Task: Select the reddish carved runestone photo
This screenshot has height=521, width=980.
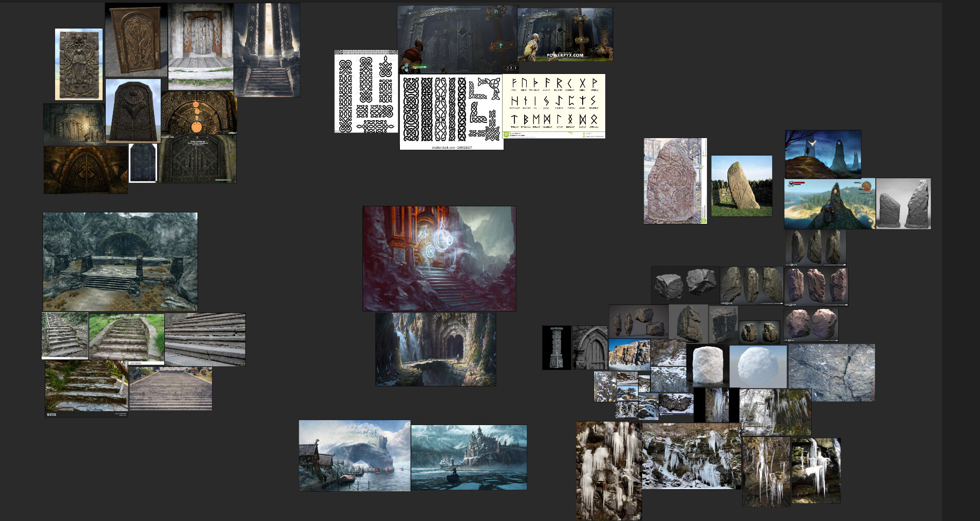Action: pyautogui.click(x=676, y=181)
